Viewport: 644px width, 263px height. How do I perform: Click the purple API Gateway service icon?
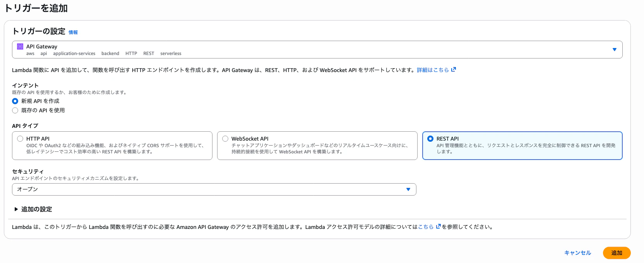20,46
